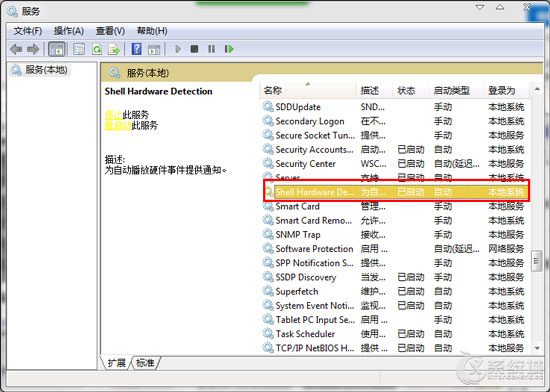Toggle the console tree pane icon
The image size is (550, 392).
coord(56,49)
